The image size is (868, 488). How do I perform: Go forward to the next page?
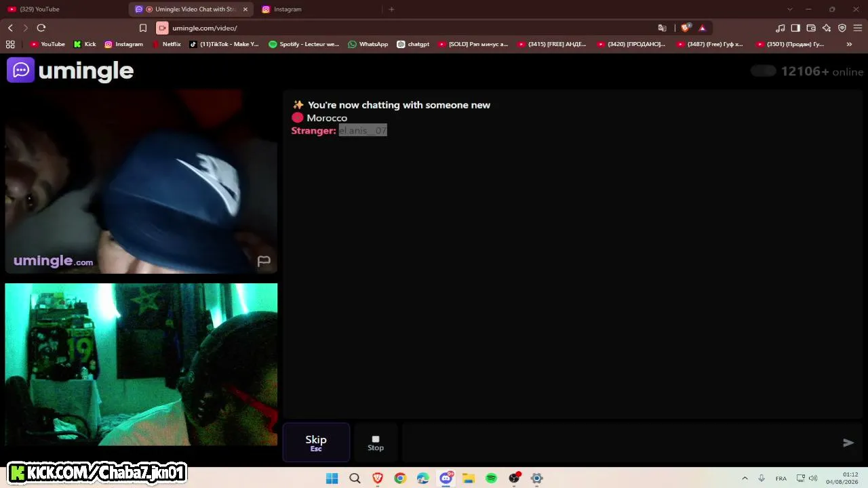(x=26, y=28)
